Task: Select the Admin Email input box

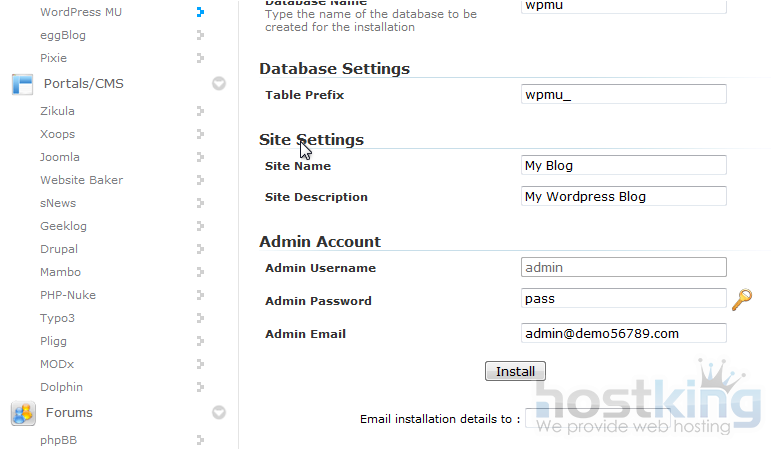Action: [x=624, y=334]
